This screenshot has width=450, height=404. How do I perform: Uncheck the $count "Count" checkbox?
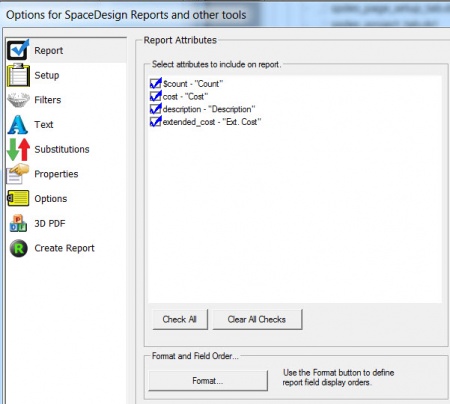[156, 83]
